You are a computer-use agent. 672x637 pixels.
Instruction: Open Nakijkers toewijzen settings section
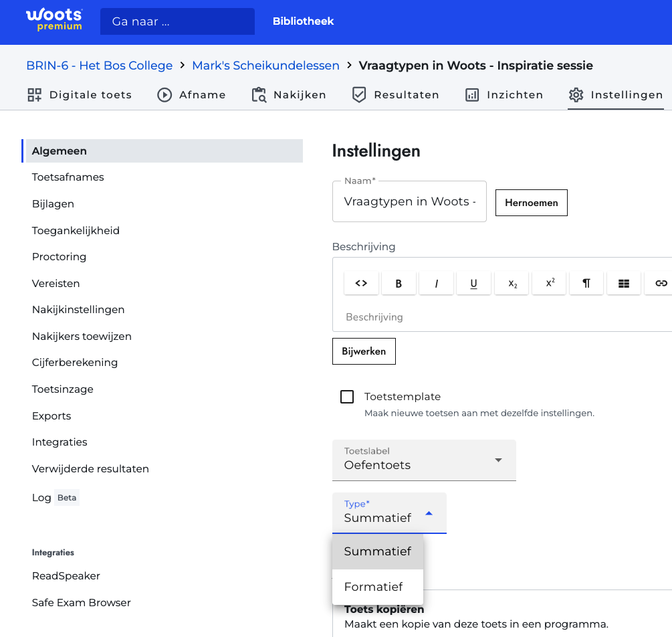click(x=82, y=337)
